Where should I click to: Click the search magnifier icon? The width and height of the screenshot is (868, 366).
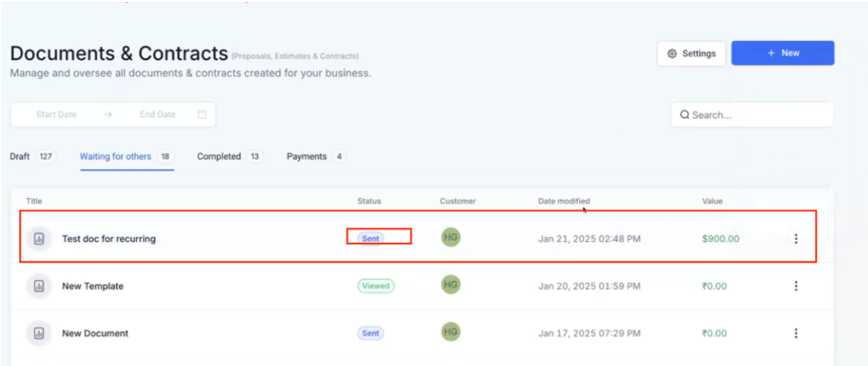click(684, 115)
